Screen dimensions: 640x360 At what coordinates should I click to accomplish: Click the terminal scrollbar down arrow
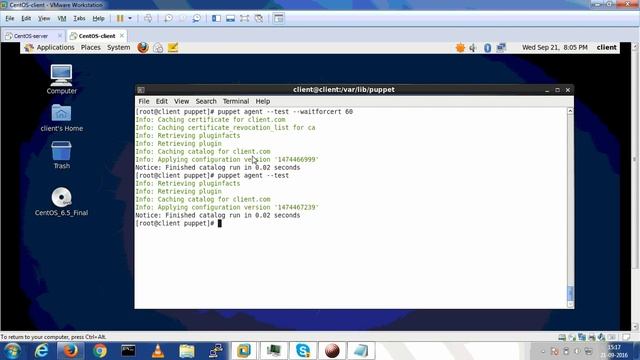click(x=570, y=304)
